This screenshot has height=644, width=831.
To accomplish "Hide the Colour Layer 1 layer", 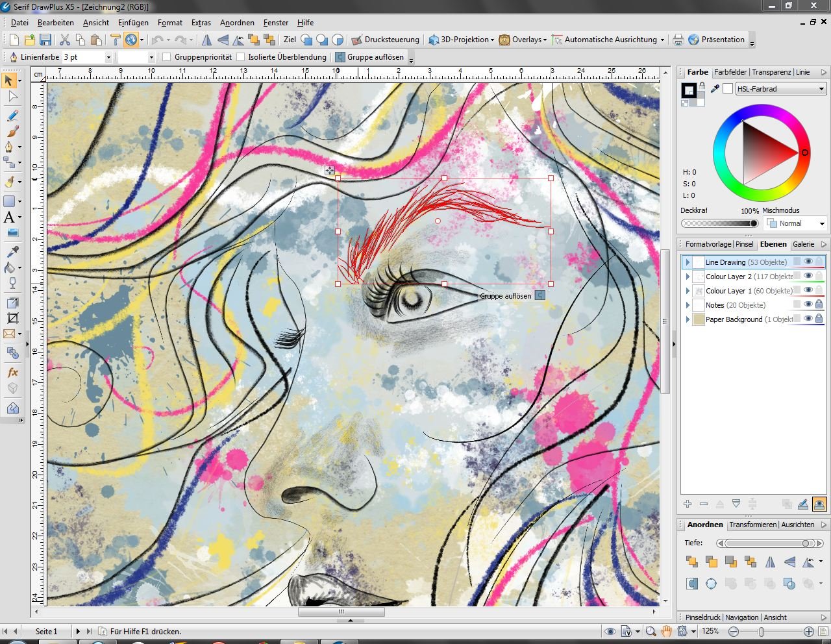I will tap(808, 290).
